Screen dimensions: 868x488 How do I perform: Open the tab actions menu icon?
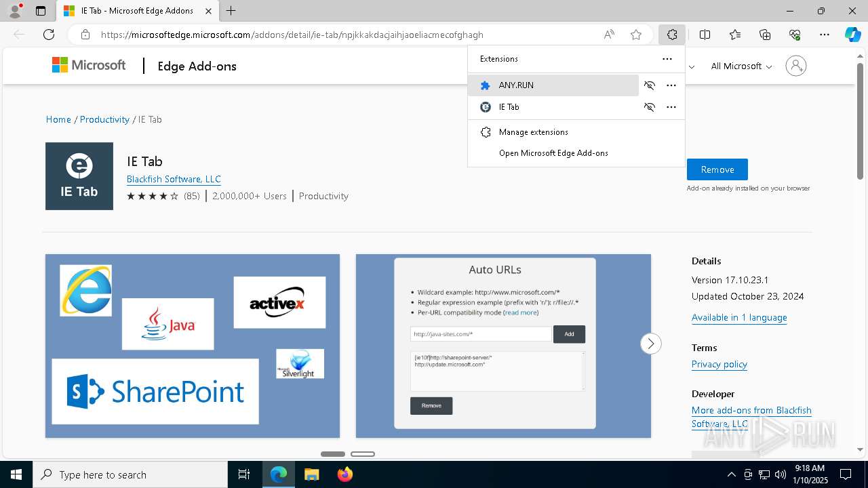click(41, 11)
